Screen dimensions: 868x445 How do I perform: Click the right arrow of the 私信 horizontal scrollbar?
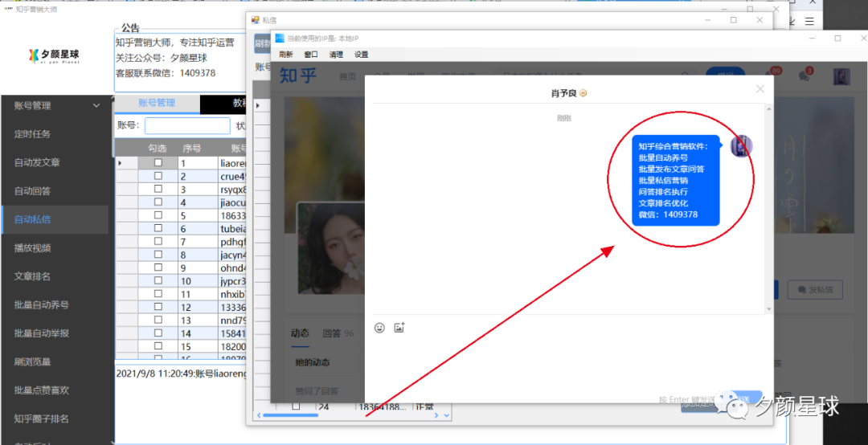[436, 415]
